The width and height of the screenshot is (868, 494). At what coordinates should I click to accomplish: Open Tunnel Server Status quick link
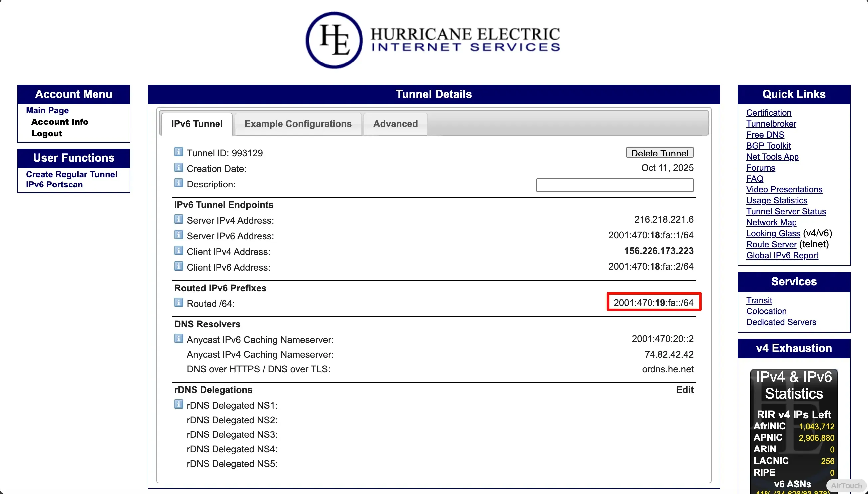[x=786, y=211]
